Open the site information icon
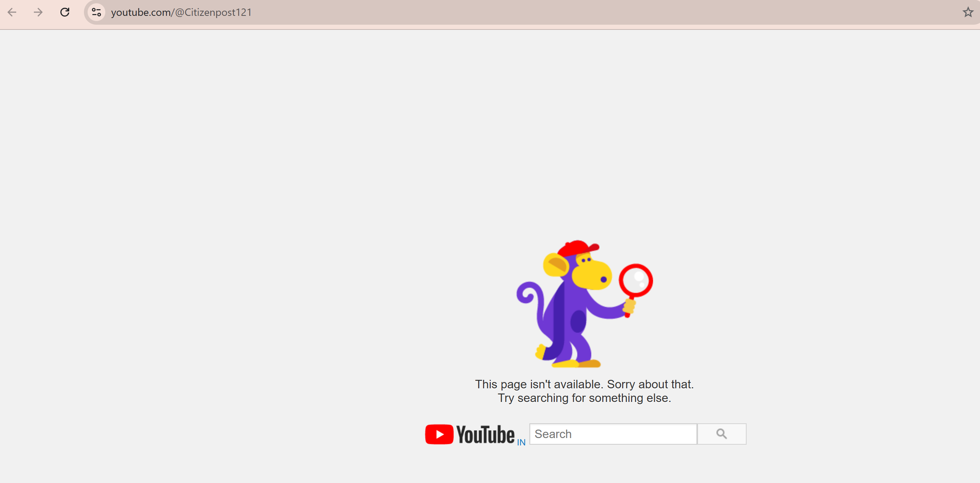980x483 pixels. [96, 12]
